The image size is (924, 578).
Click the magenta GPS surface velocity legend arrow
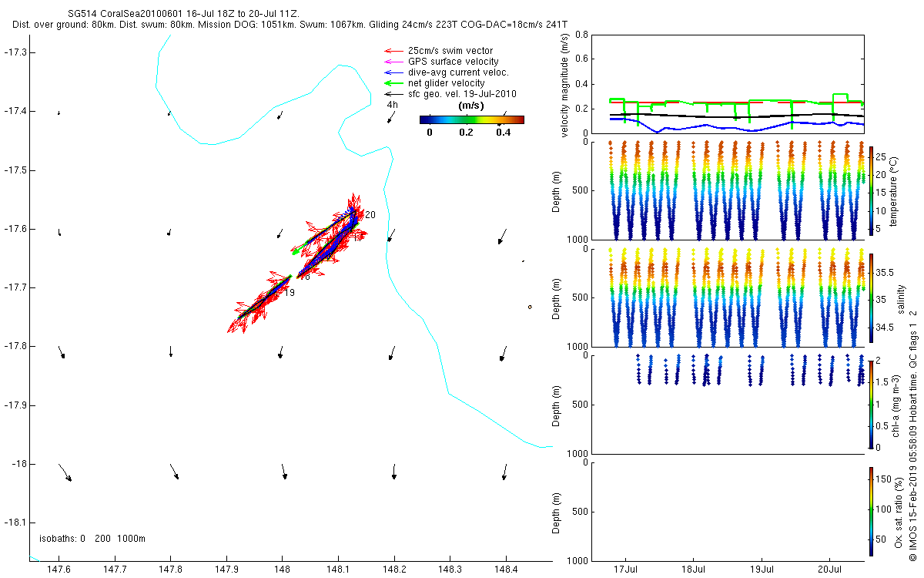coord(393,62)
